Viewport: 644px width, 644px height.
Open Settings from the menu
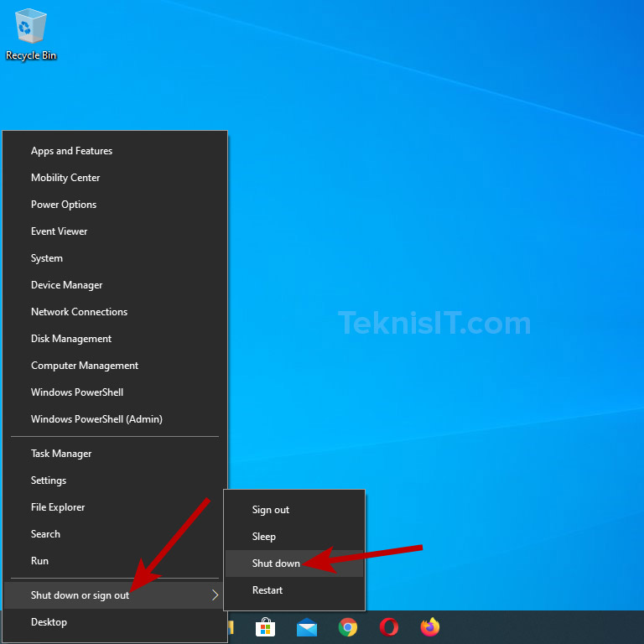[115, 480]
